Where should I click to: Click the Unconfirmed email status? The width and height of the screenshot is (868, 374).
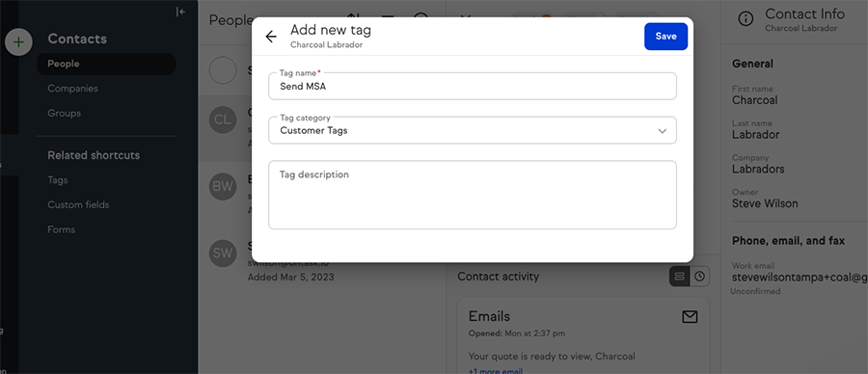(x=755, y=291)
